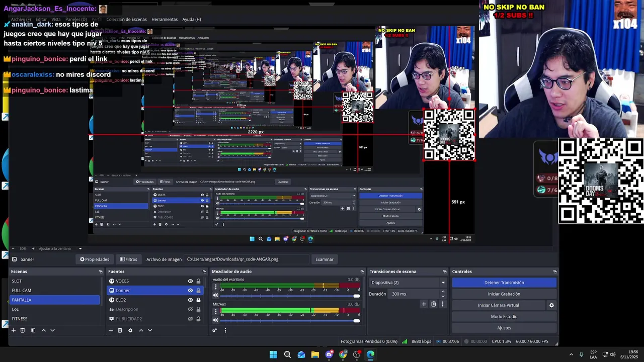Open Diapositiva (2) transition dropdown
This screenshot has width=644, height=362.
pyautogui.click(x=408, y=283)
